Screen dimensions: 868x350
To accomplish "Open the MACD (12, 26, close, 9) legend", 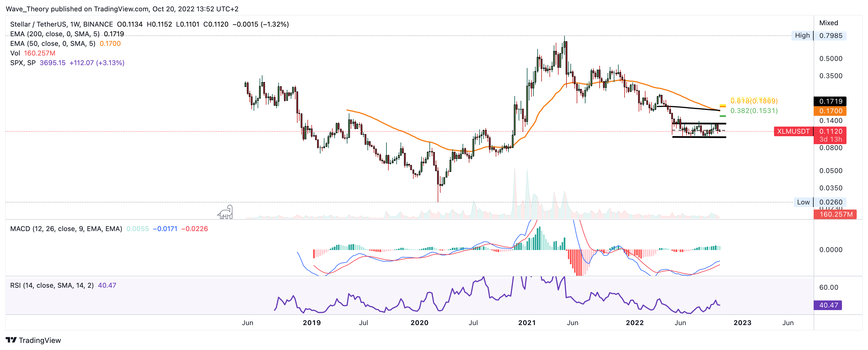I will click(66, 229).
